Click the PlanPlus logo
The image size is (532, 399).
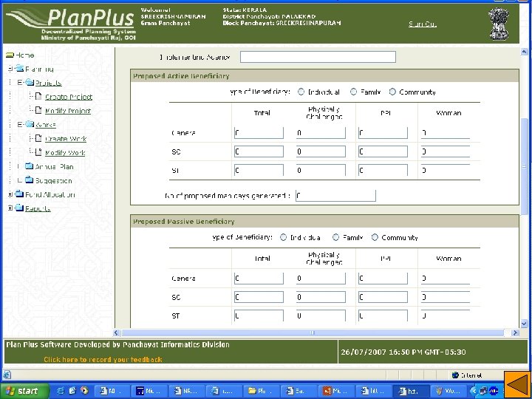71,24
